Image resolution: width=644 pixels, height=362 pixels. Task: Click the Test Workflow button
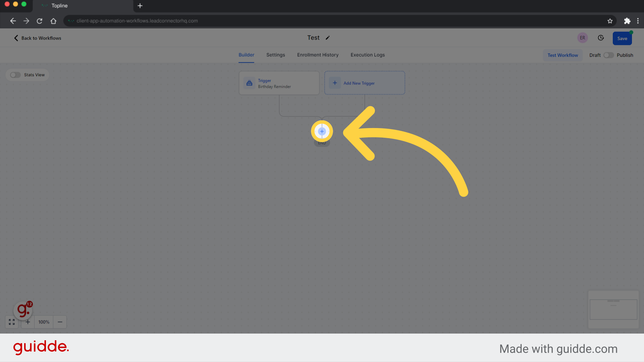click(x=562, y=55)
